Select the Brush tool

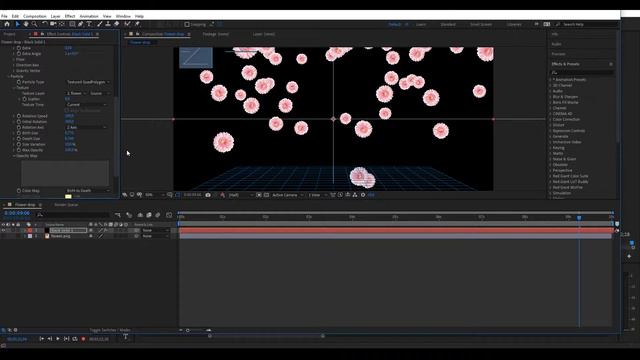point(99,24)
